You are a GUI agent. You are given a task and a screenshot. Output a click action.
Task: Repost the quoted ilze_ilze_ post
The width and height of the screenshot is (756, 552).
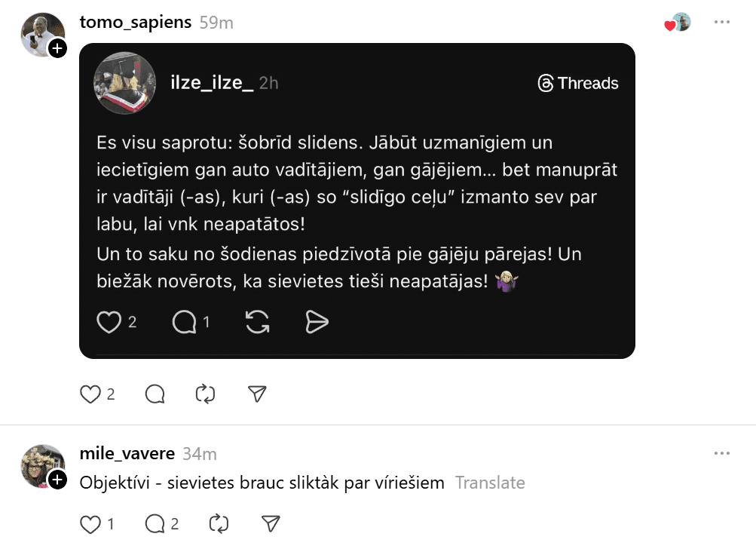(x=258, y=322)
